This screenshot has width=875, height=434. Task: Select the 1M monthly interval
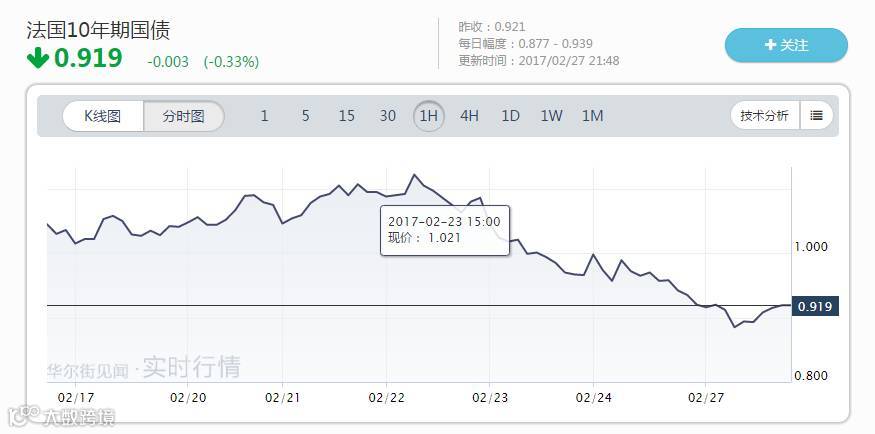[x=592, y=116]
